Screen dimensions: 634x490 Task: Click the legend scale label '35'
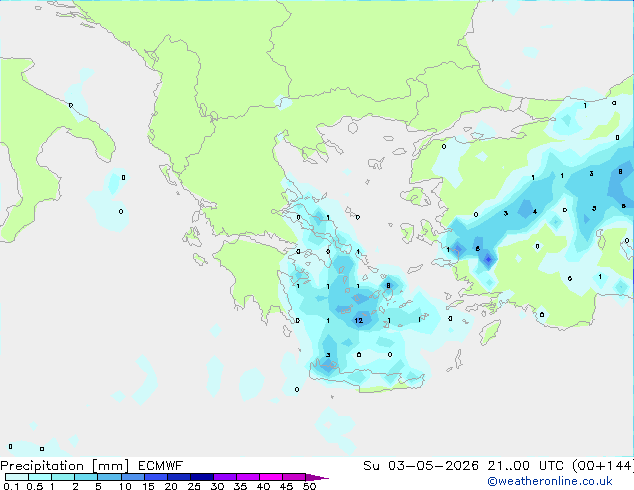click(240, 486)
